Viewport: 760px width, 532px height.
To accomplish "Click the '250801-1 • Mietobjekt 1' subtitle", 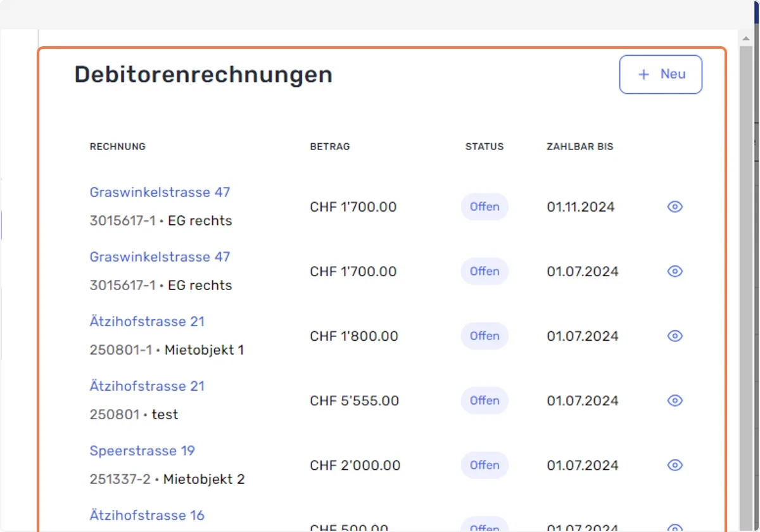I will [x=167, y=350].
